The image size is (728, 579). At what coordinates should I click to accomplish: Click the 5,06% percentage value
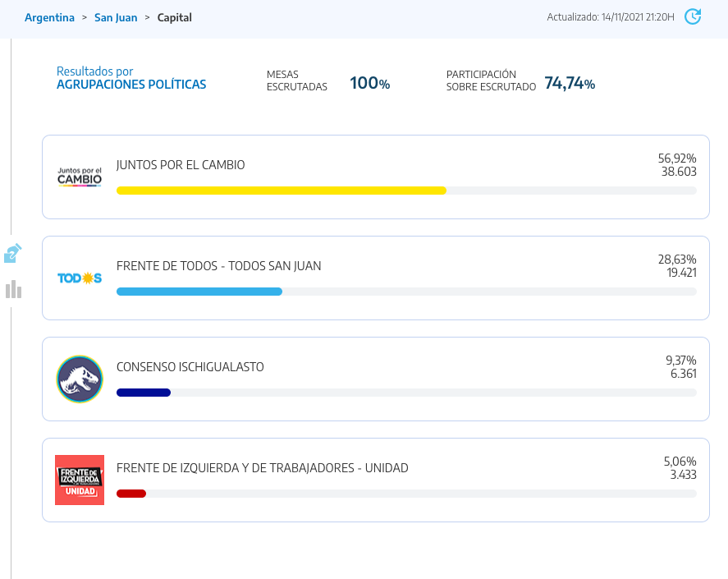click(680, 462)
